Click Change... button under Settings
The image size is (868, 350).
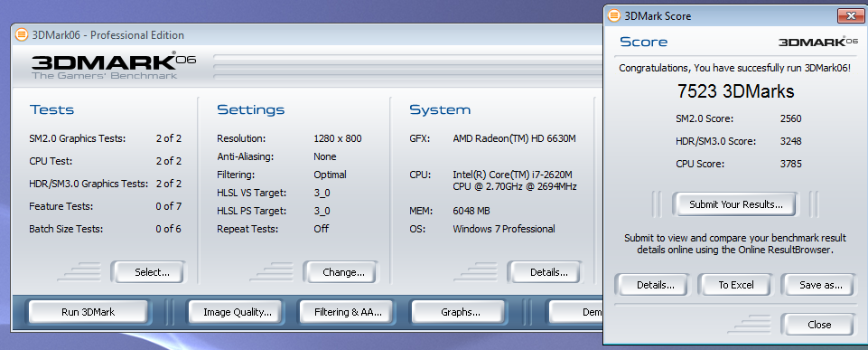[341, 272]
